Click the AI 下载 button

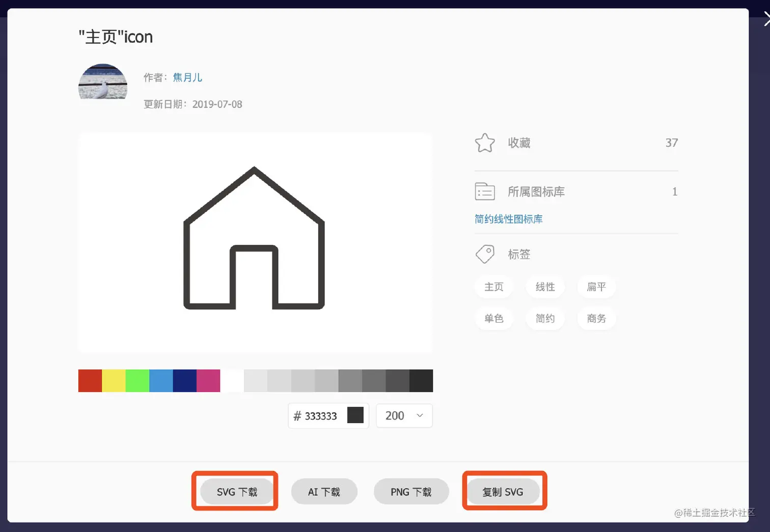pos(324,492)
